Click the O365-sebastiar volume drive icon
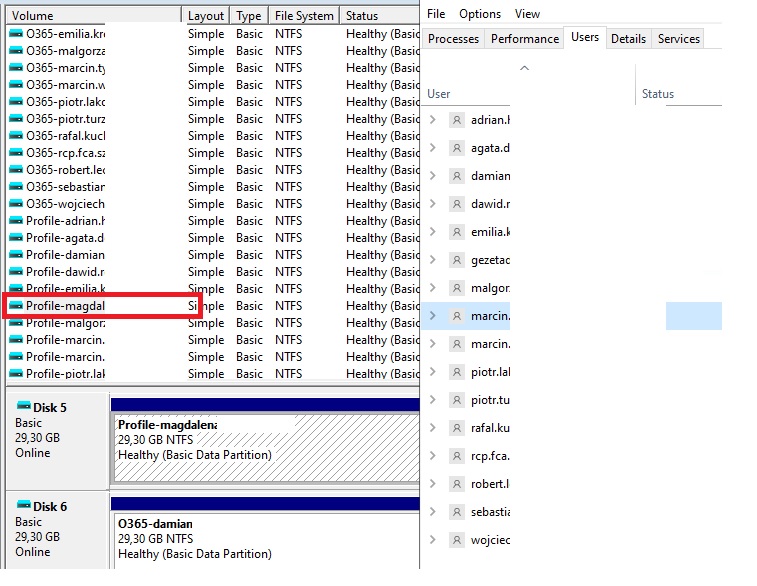 click(16, 187)
